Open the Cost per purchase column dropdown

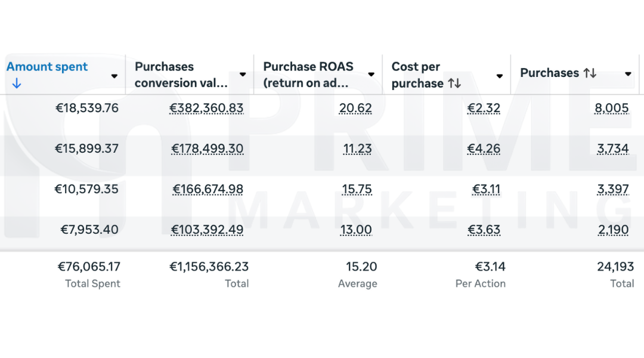500,76
